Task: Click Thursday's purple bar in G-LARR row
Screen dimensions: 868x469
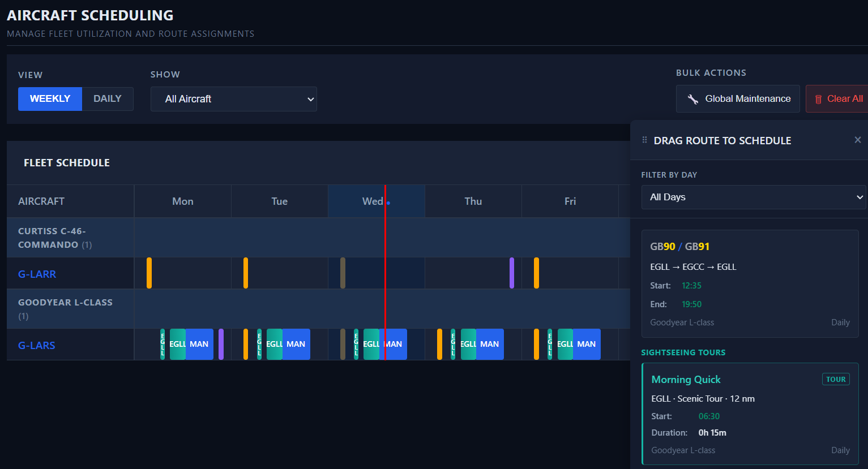Action: (x=512, y=273)
